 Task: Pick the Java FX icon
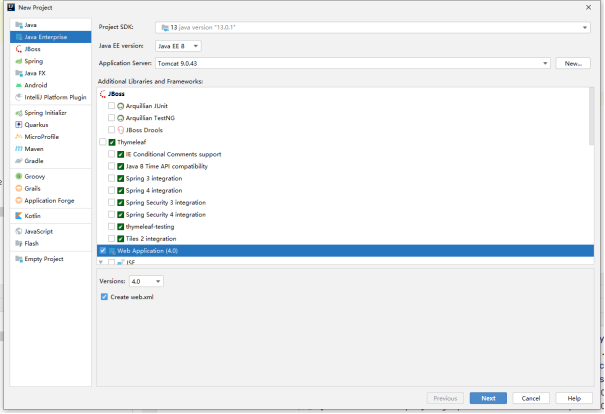(x=19, y=73)
